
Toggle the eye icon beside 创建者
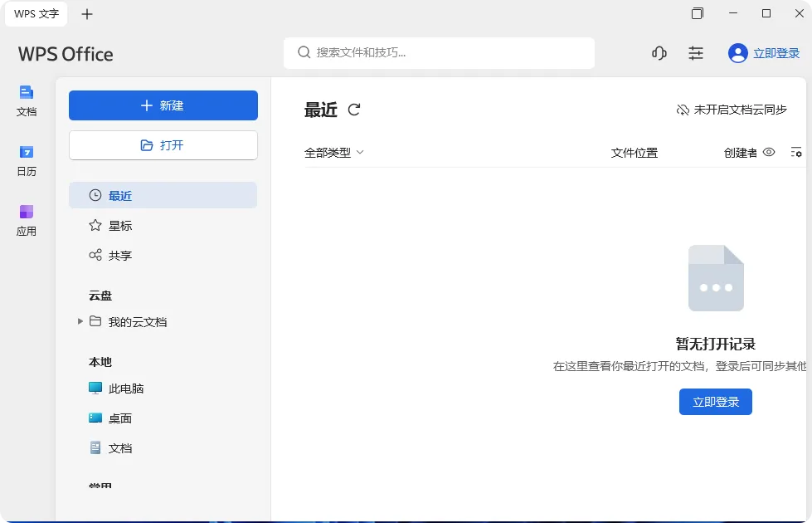[x=769, y=152]
